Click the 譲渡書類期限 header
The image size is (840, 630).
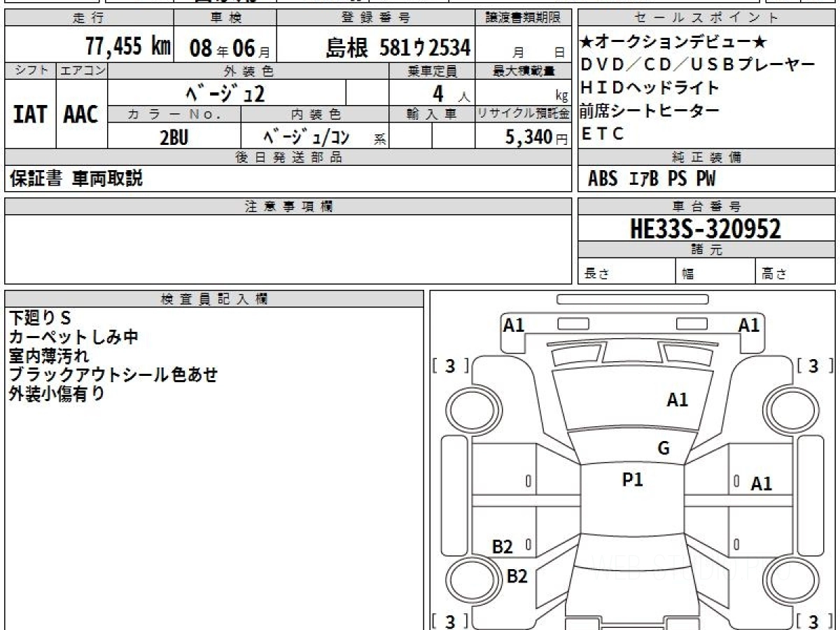(x=523, y=19)
